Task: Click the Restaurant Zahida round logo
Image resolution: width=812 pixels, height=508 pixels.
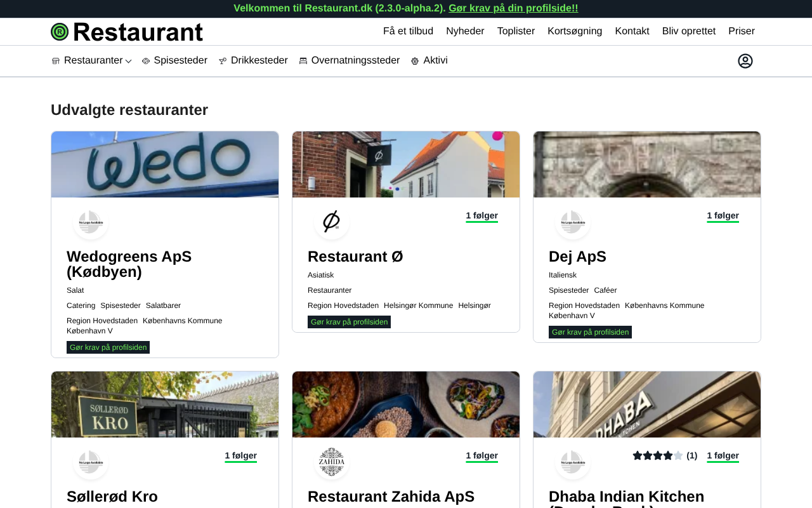Action: pos(332,462)
